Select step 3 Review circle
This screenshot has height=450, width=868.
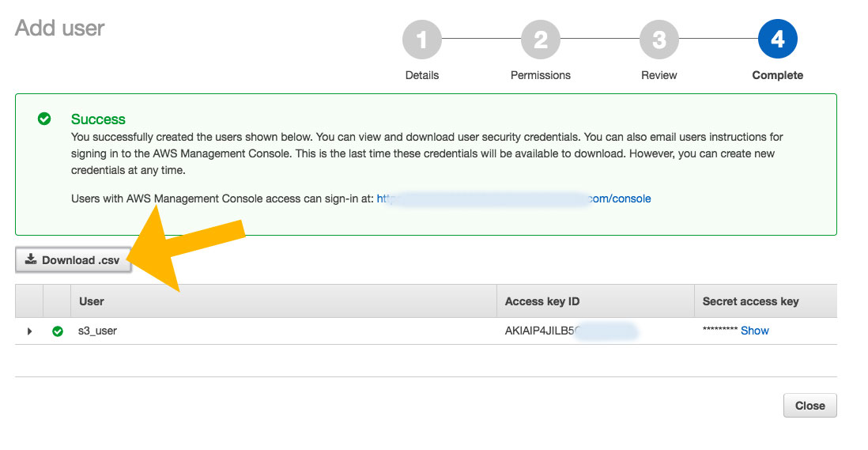[659, 40]
